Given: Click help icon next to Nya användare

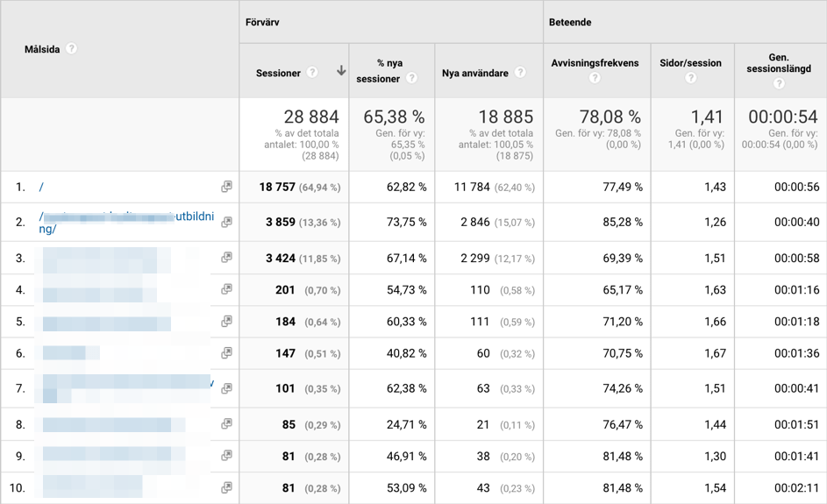Looking at the screenshot, I should click(x=520, y=72).
